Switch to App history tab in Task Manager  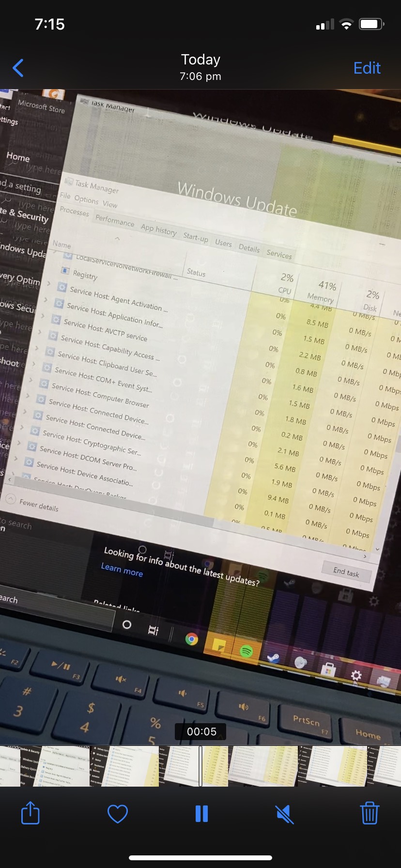click(x=159, y=230)
